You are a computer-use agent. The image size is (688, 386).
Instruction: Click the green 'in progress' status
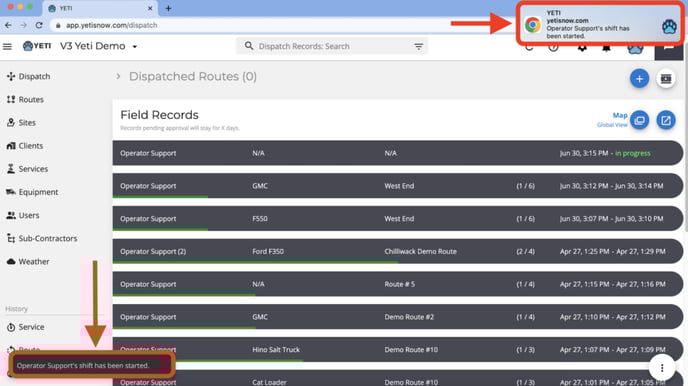click(x=633, y=153)
